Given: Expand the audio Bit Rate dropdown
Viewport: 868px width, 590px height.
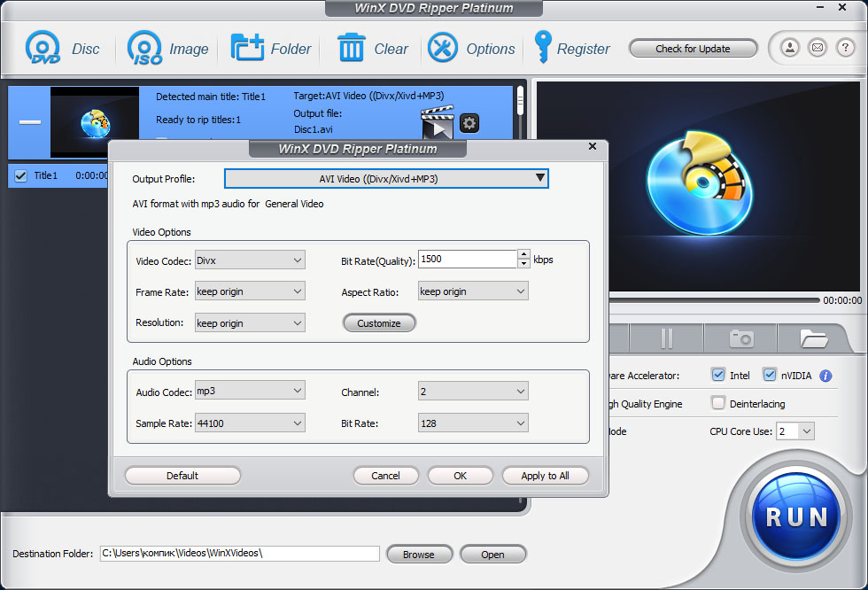Looking at the screenshot, I should tap(473, 423).
